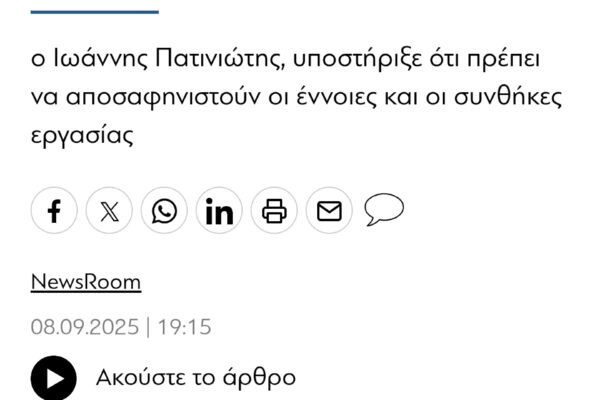
Task: Click the blue divider line above the summary
Action: coord(95,12)
